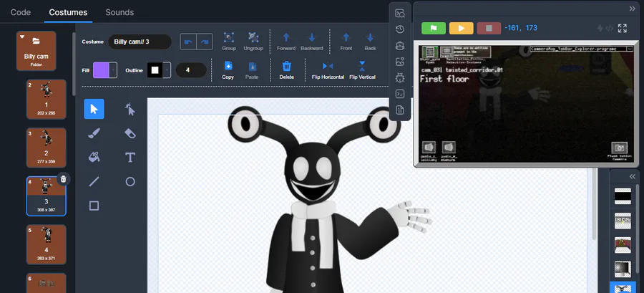
Task: Select the Fill bucket tool
Action: tap(94, 157)
